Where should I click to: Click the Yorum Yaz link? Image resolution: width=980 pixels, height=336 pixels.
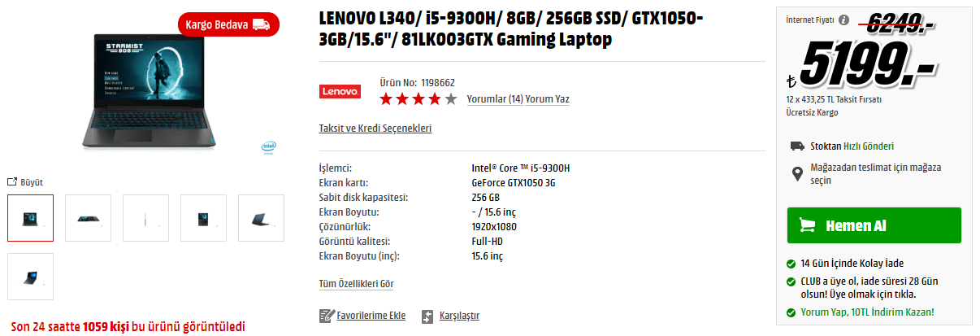coord(548,99)
